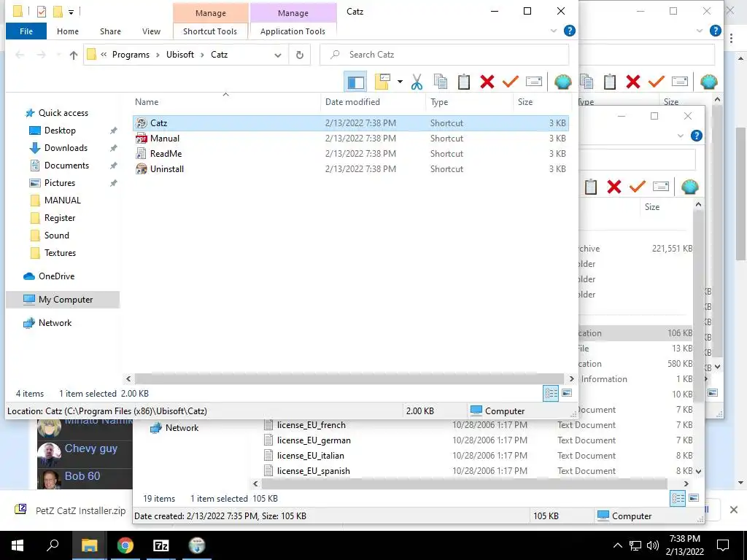
Task: Open Documents in the navigation pane
Action: [x=66, y=166]
